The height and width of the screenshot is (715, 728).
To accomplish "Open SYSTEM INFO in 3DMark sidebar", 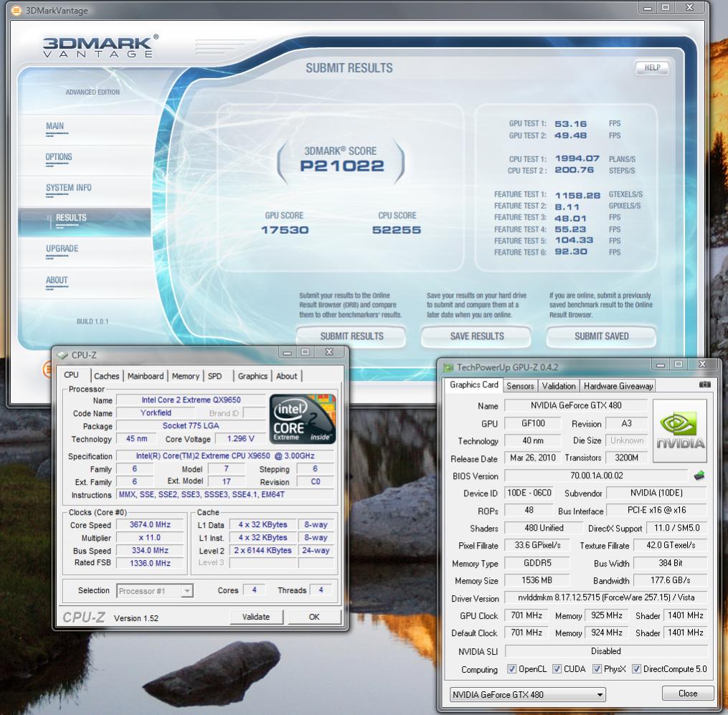I will (68, 188).
